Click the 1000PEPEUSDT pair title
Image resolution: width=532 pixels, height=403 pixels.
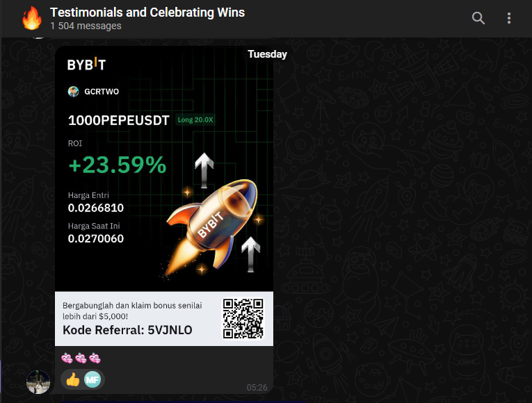point(119,121)
